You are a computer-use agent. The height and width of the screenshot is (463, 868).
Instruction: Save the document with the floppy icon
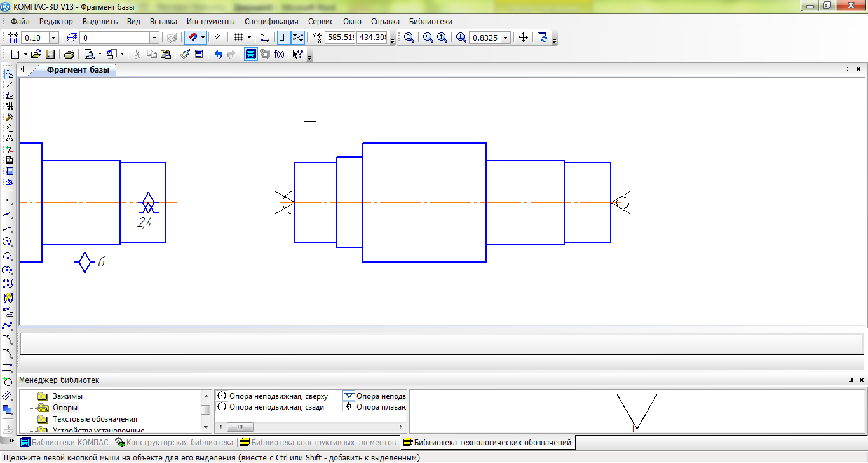(x=50, y=55)
